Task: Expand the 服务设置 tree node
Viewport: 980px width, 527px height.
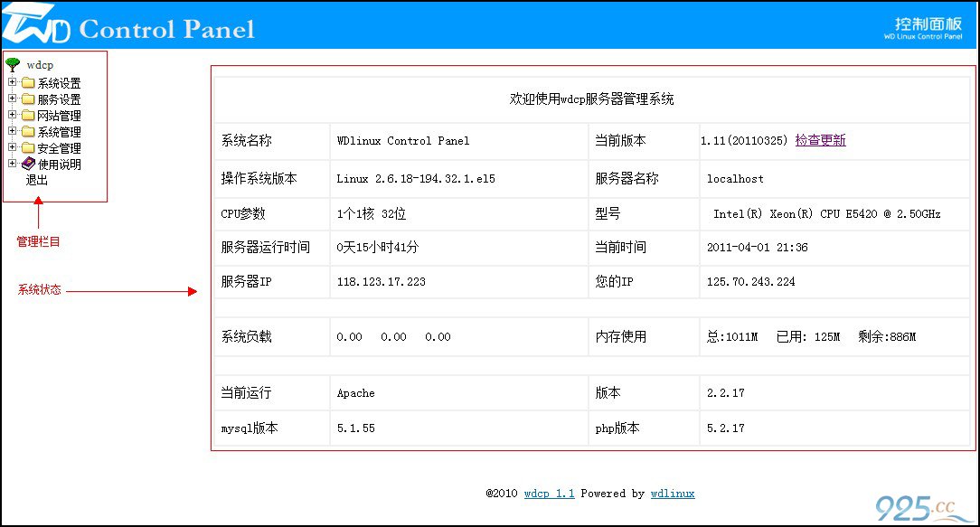Action: coord(12,99)
